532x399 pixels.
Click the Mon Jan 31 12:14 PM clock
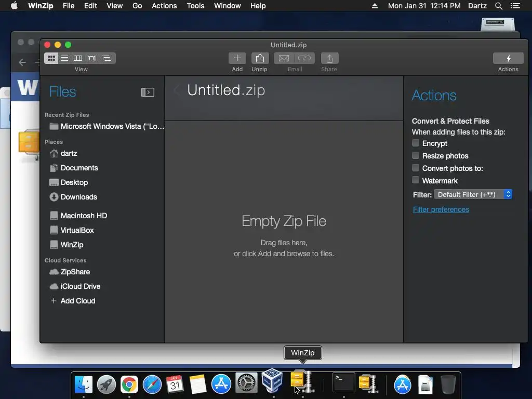pos(424,6)
